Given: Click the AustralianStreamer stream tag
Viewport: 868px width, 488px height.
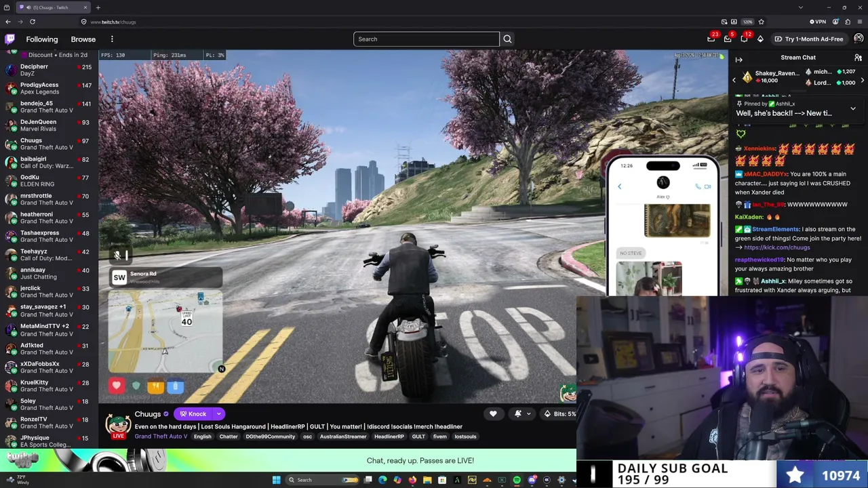Looking at the screenshot, I should (x=343, y=436).
